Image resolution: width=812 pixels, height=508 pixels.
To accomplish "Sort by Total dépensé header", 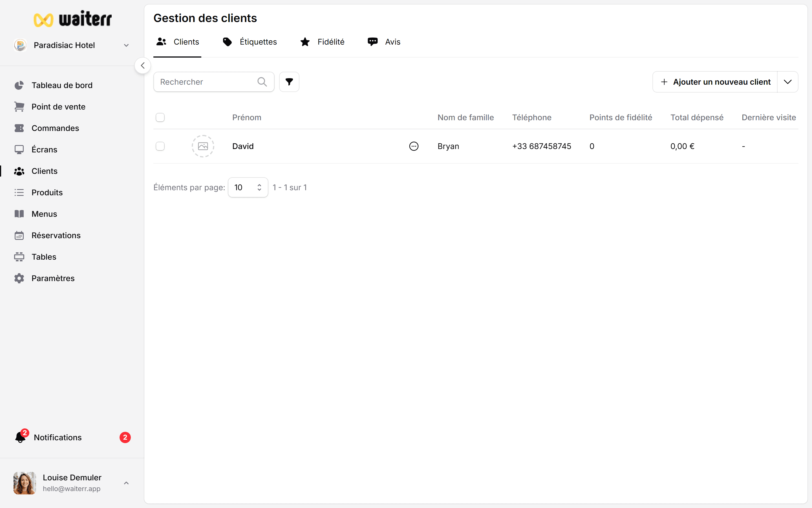I will click(697, 118).
